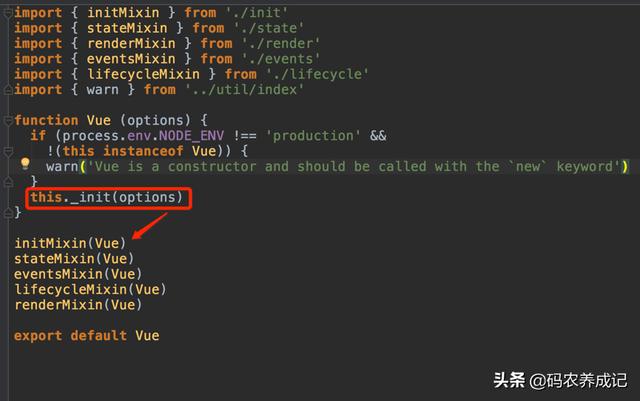Collapse the function Vue fold marker
Image resolution: width=640 pixels, height=401 pixels.
pos(8,120)
